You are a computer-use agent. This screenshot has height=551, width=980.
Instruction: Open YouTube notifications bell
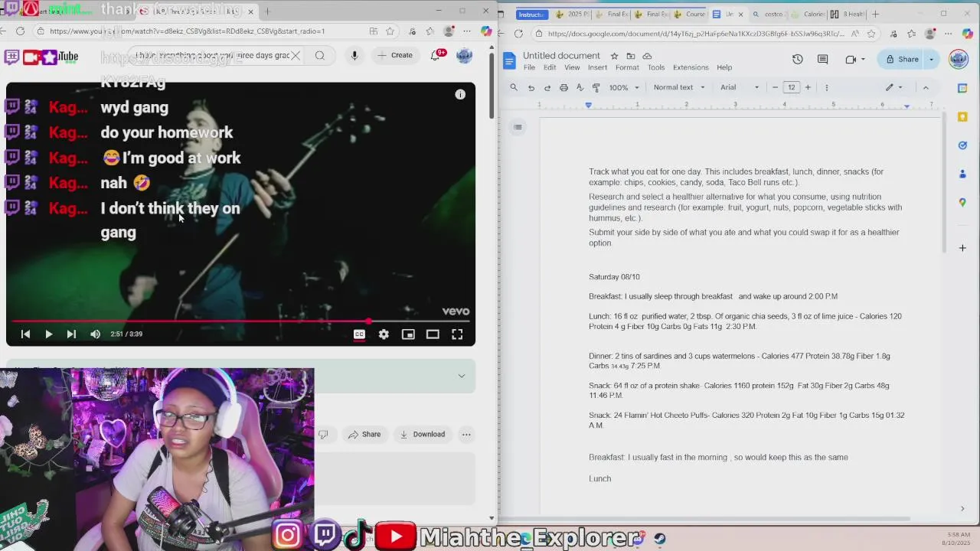coord(436,55)
